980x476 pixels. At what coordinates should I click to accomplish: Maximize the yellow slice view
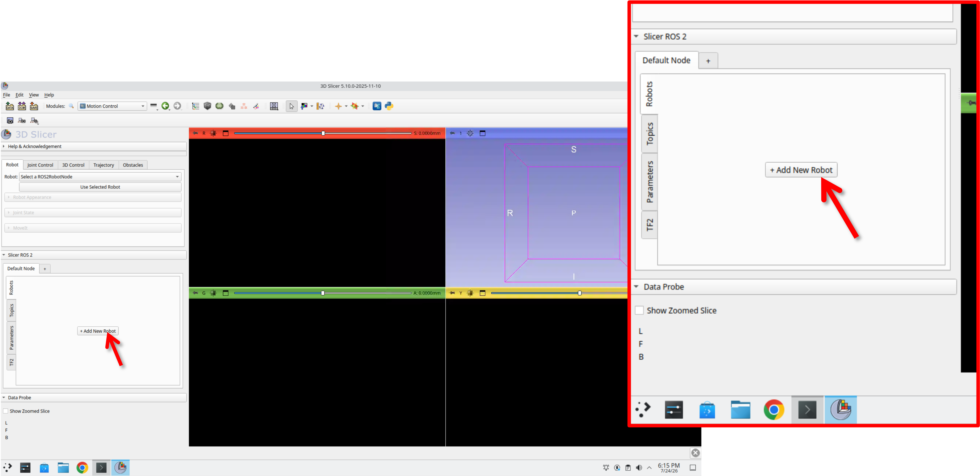(482, 293)
